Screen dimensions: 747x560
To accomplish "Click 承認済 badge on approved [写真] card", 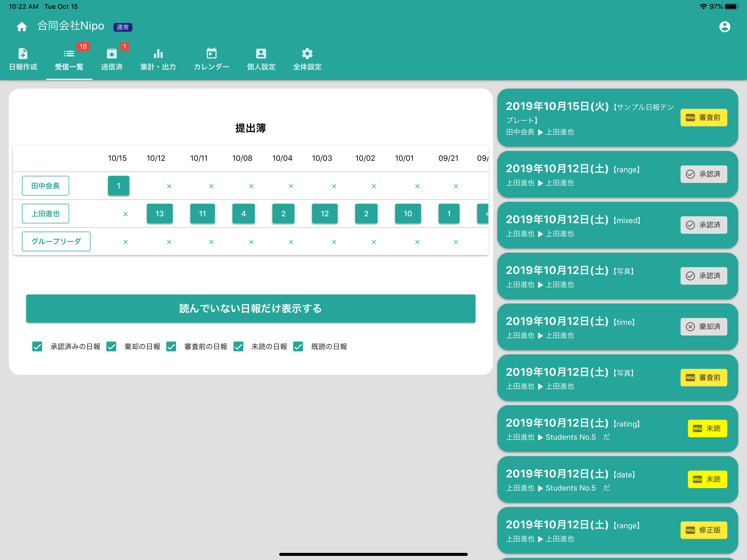I will (704, 276).
